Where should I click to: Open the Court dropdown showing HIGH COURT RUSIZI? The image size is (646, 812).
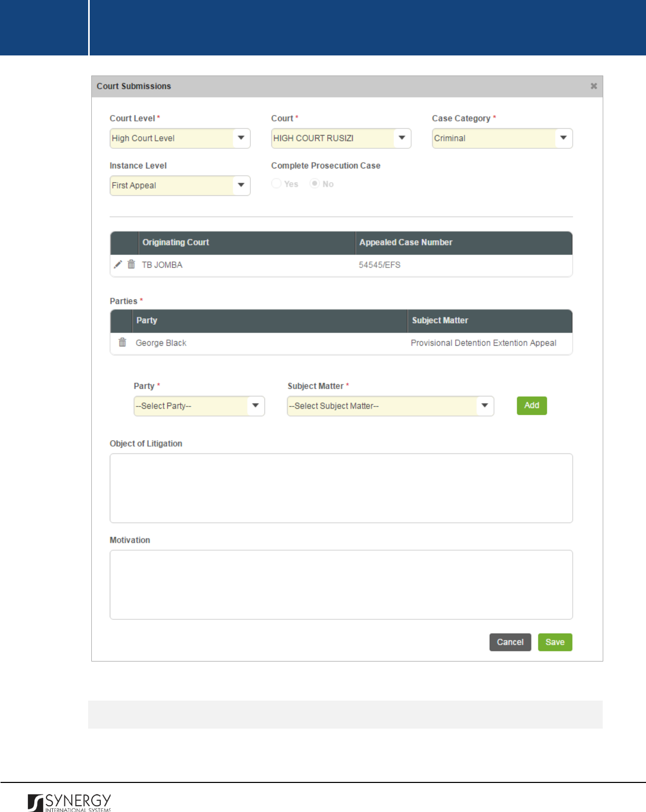click(341, 138)
